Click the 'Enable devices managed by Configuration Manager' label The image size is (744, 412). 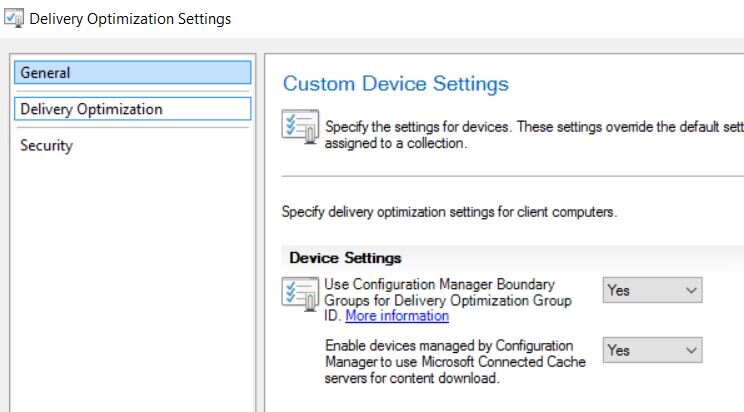(x=456, y=362)
